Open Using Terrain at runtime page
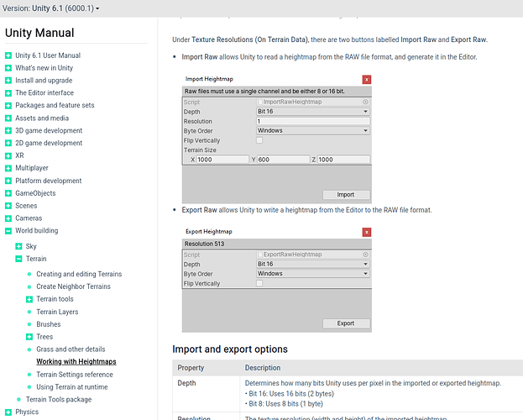Viewport: 523px width, 420px height. point(72,387)
